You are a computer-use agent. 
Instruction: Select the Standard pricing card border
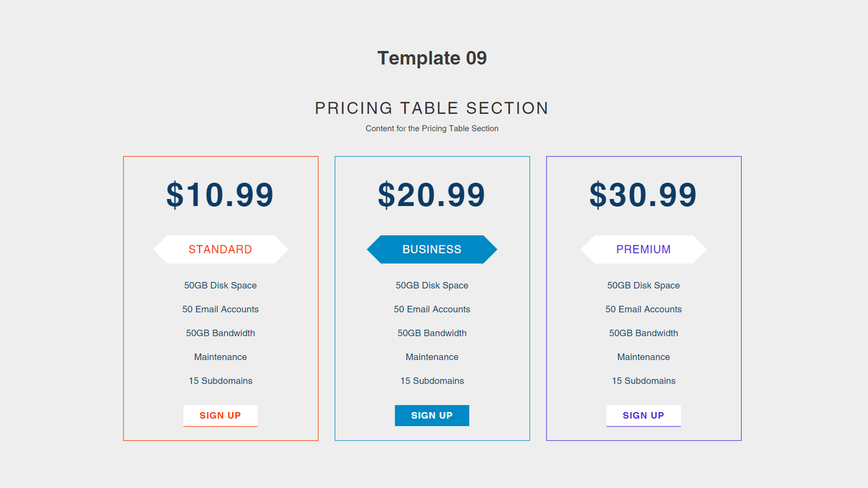[x=123, y=298]
